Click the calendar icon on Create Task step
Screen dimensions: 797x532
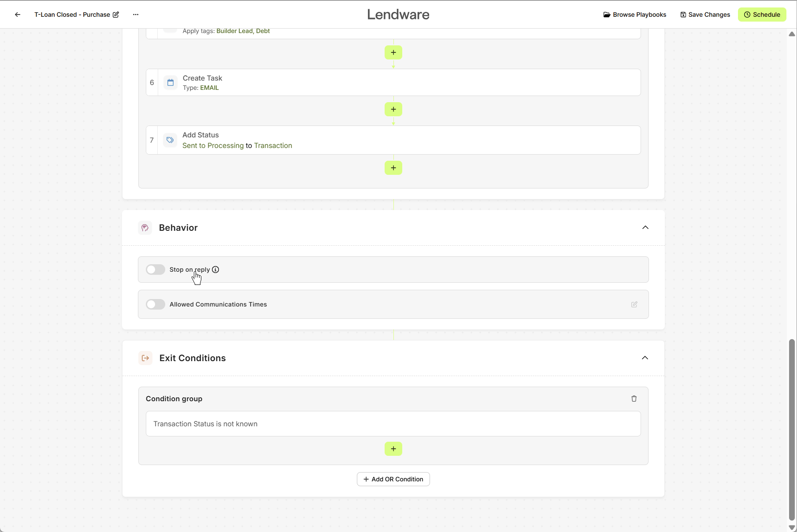tap(171, 82)
